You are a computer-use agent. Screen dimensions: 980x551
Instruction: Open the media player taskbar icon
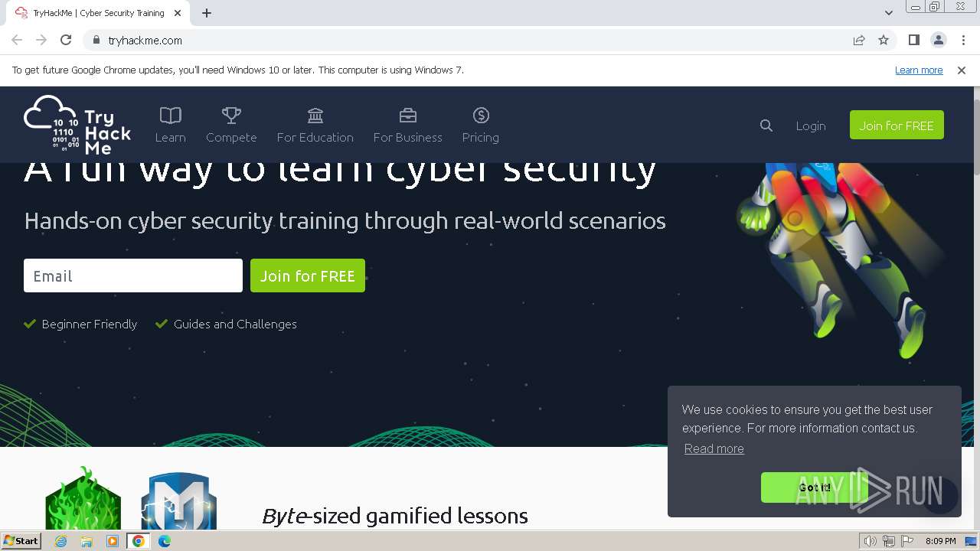pos(113,541)
